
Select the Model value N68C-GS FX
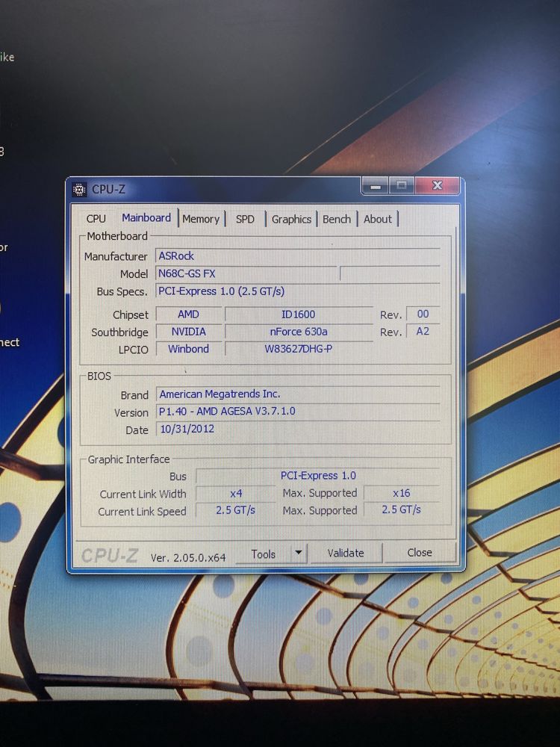pyautogui.click(x=246, y=273)
